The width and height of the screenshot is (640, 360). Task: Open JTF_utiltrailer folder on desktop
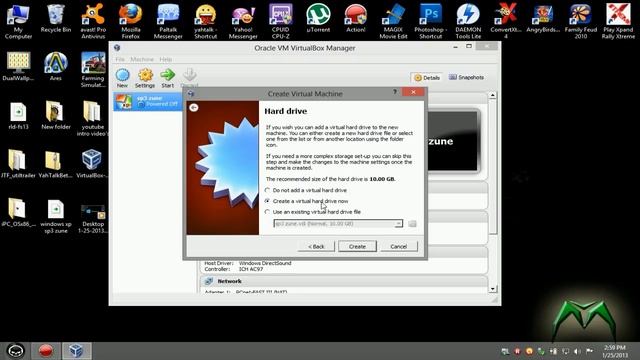[x=18, y=164]
